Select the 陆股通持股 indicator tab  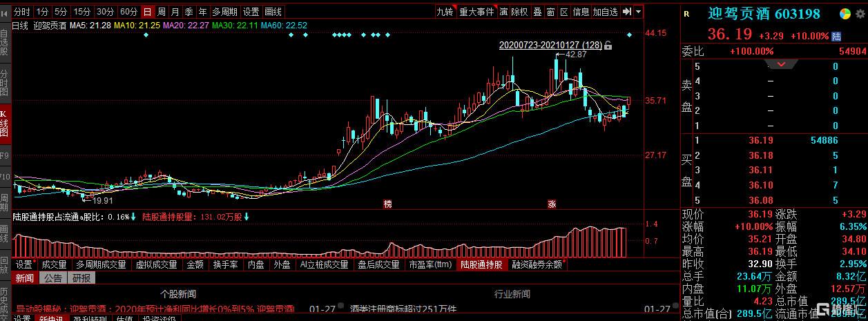click(481, 264)
